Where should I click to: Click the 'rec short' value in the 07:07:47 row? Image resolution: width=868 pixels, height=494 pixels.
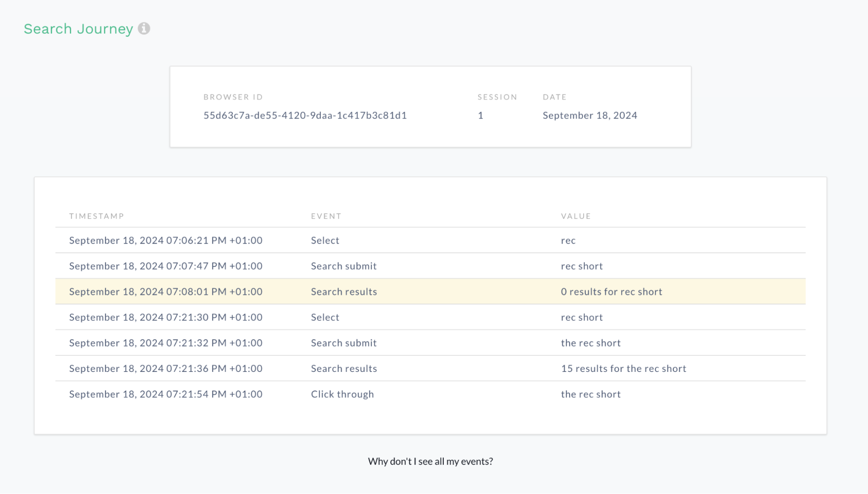[582, 266]
